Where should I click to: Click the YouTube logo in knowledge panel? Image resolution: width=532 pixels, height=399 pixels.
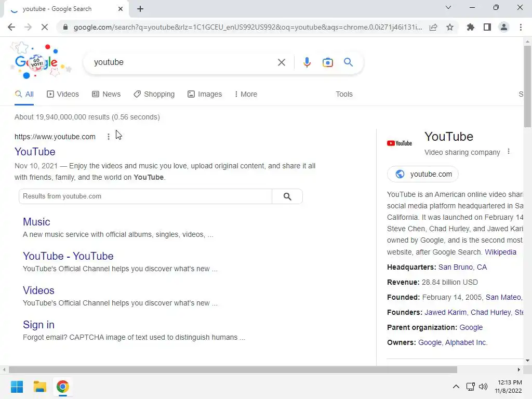(400, 143)
